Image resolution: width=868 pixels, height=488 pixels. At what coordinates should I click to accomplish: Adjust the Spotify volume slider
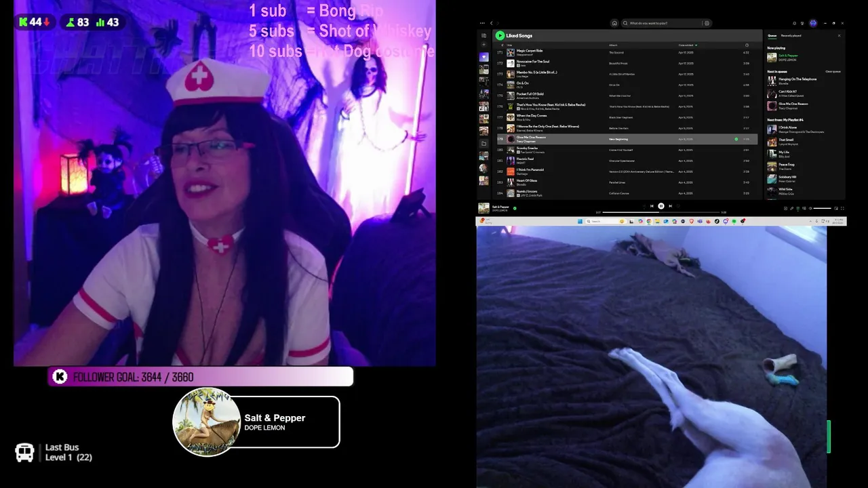pyautogui.click(x=823, y=208)
